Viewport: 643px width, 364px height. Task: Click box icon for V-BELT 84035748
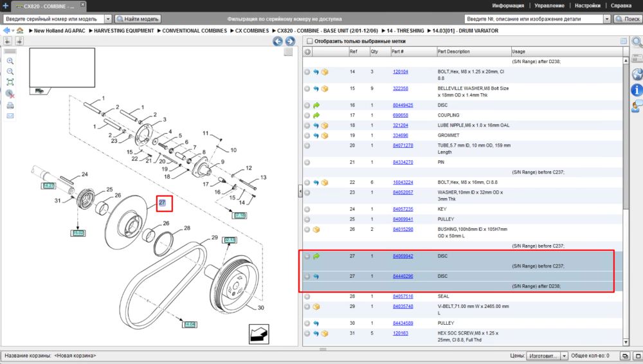point(316,307)
